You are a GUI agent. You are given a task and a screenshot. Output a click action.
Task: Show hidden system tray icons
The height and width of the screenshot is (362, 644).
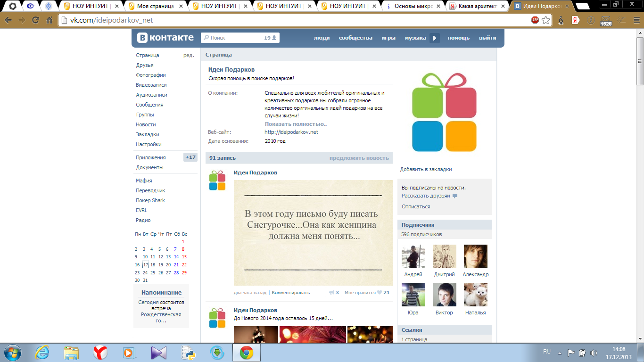coord(560,353)
